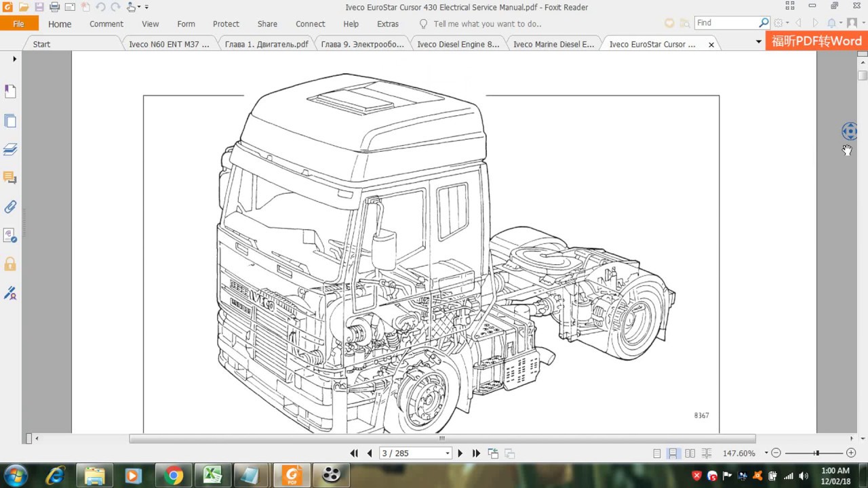868x488 pixels.
Task: Switch to continuous page view mode
Action: coord(673,453)
